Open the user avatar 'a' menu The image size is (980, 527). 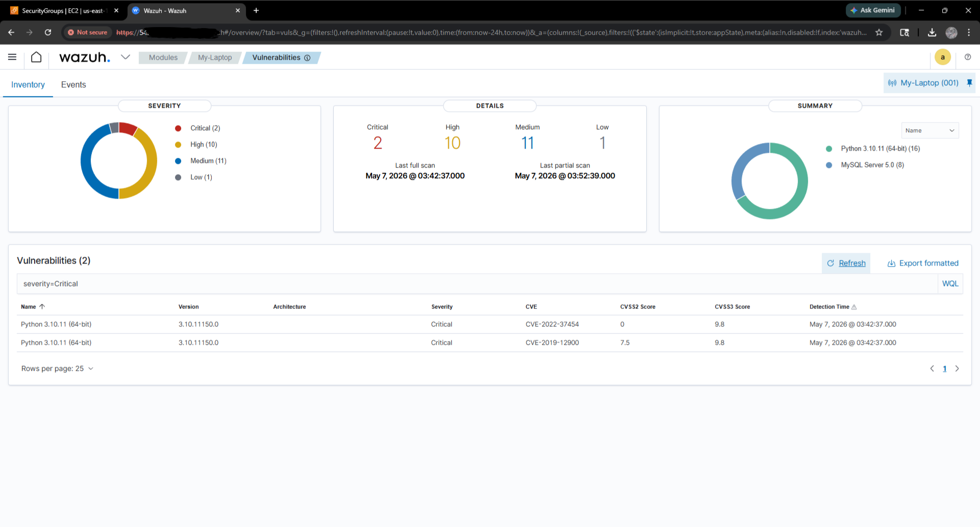(943, 57)
